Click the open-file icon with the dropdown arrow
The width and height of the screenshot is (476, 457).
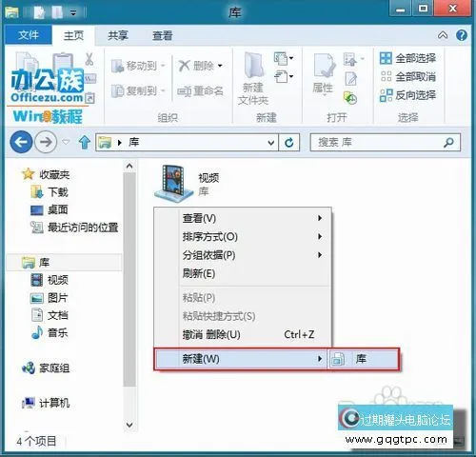(353, 59)
